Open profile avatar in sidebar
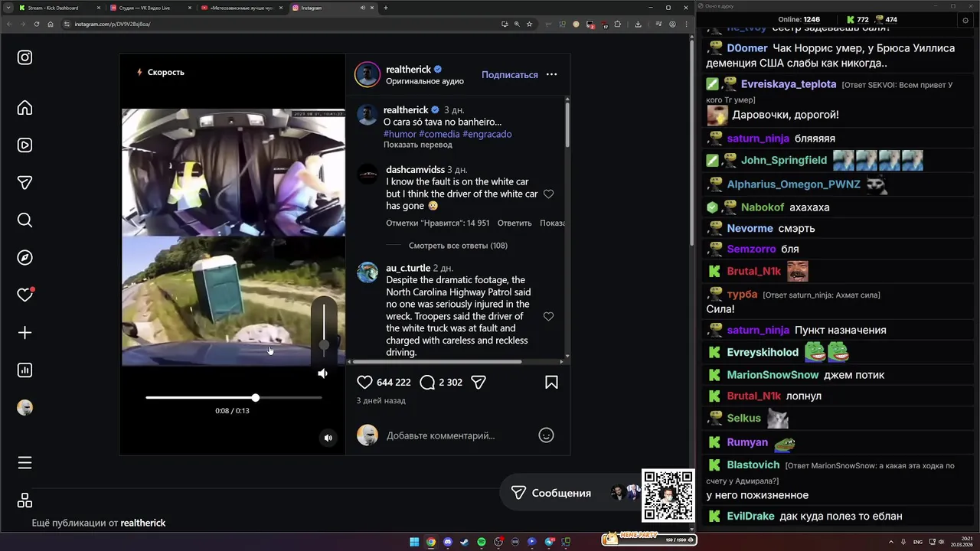This screenshot has width=980, height=551. click(24, 408)
